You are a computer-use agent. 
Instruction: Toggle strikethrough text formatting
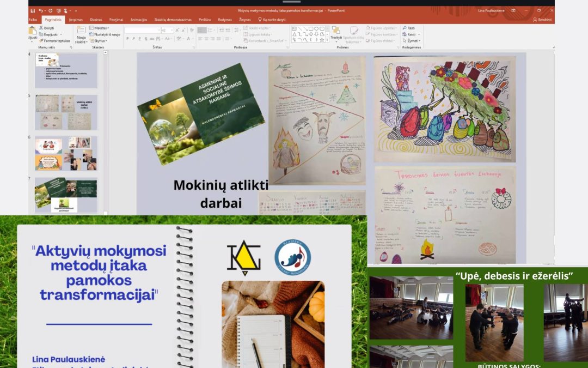(x=152, y=38)
